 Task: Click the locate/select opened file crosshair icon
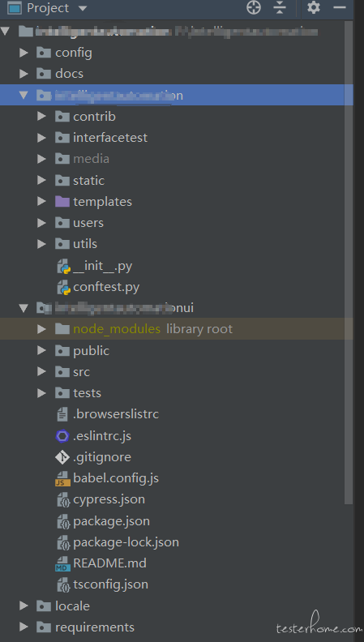(254, 8)
